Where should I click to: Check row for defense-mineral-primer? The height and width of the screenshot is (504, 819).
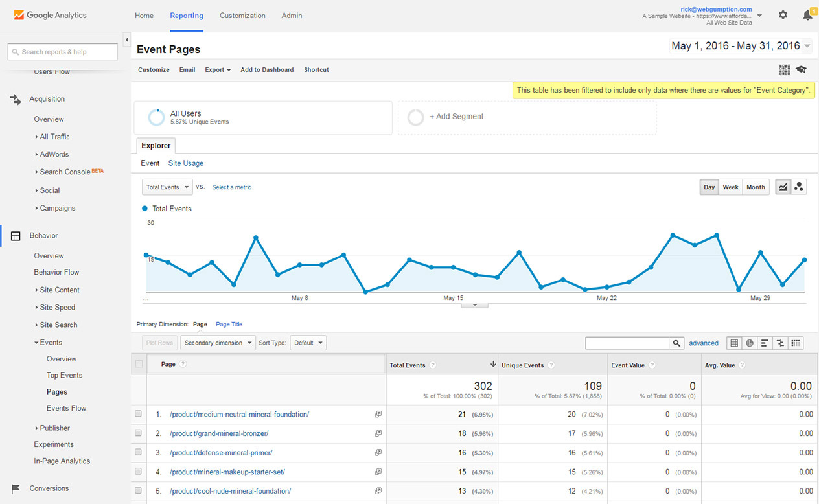tap(138, 452)
